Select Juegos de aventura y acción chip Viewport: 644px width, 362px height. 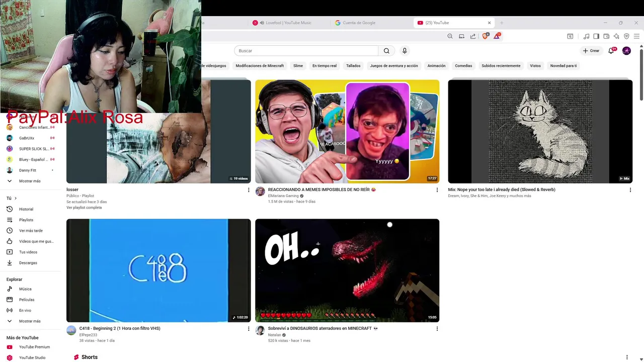pos(394,66)
